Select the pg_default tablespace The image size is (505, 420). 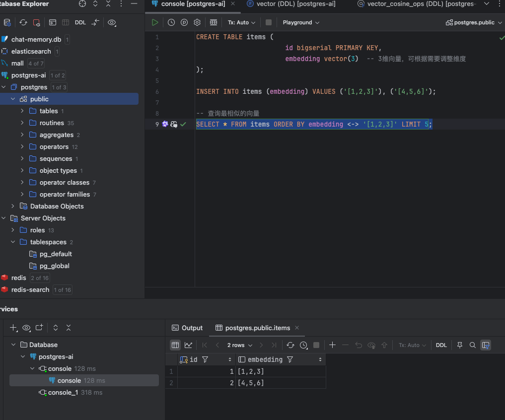(56, 254)
